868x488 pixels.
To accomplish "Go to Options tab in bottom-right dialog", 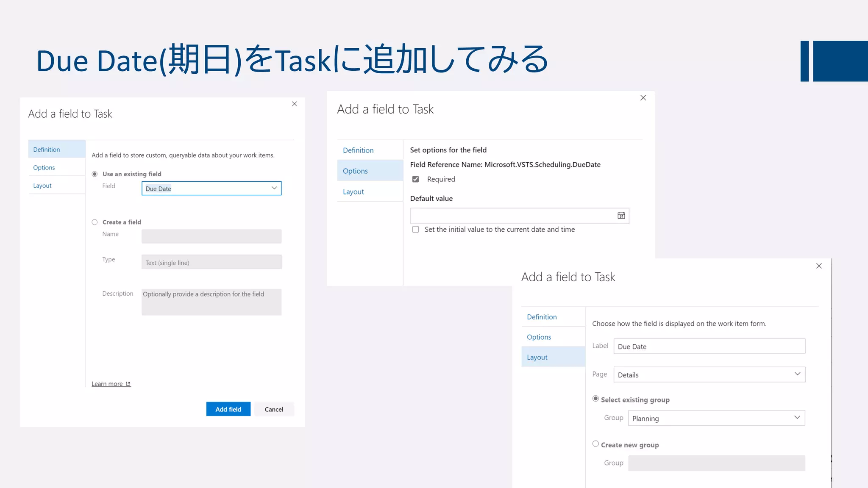I will 553,337.
